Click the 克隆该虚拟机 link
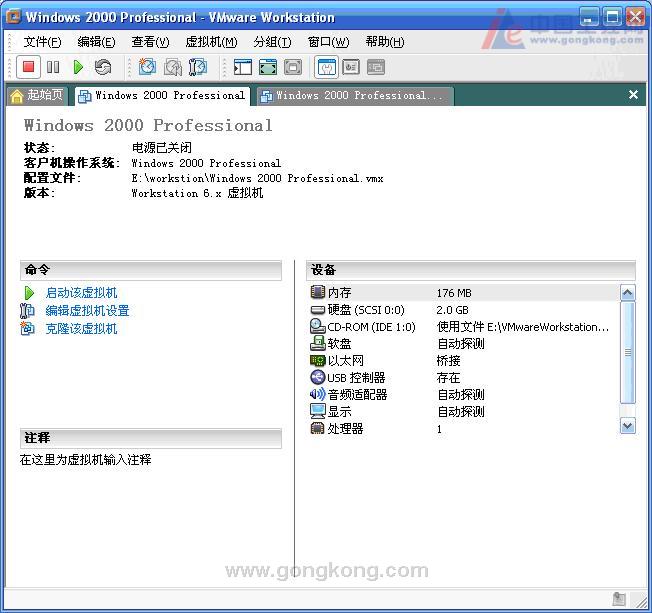 (82, 329)
